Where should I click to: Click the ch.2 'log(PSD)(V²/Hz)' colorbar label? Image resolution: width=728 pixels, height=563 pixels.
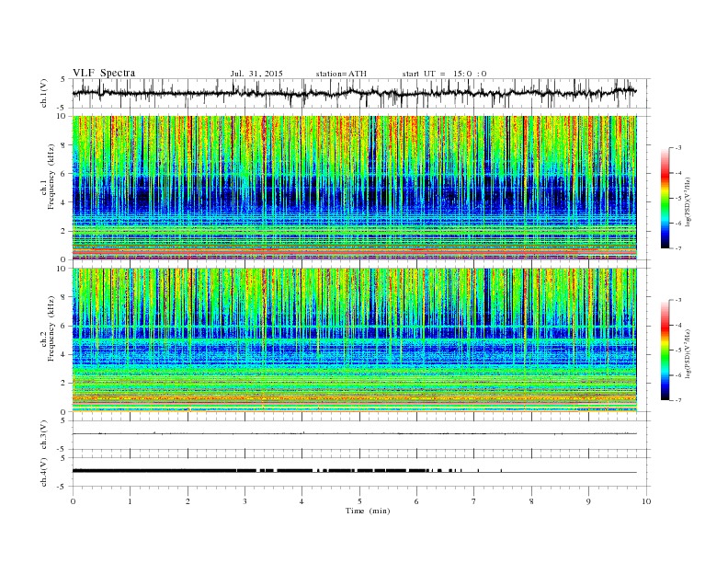click(x=688, y=354)
